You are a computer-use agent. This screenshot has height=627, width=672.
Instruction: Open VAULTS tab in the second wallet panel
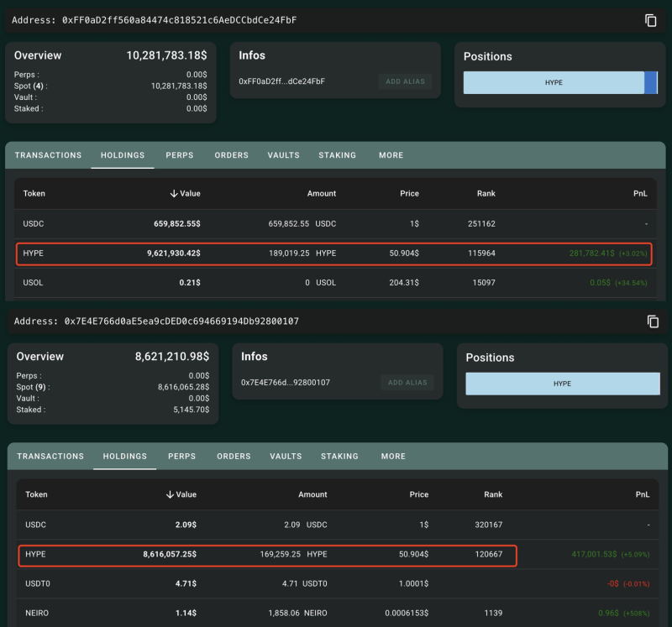[x=286, y=456]
